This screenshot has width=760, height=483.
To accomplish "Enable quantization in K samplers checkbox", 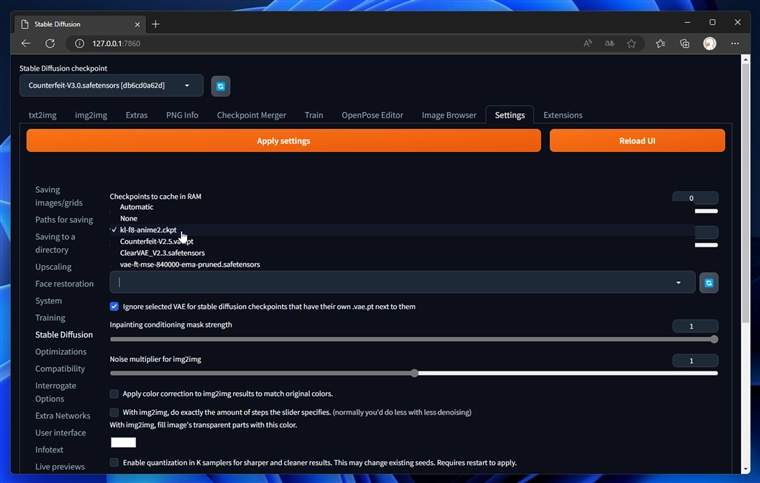I will click(114, 463).
